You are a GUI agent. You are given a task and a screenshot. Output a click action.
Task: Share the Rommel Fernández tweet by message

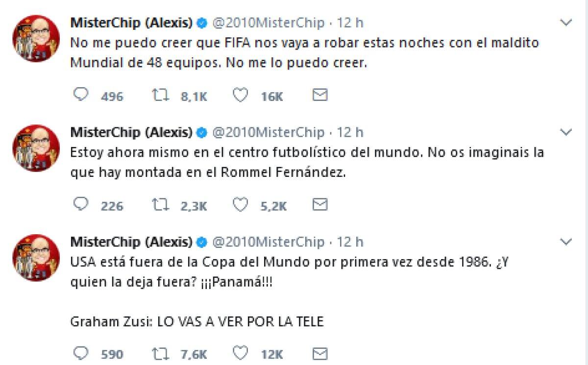pos(319,205)
